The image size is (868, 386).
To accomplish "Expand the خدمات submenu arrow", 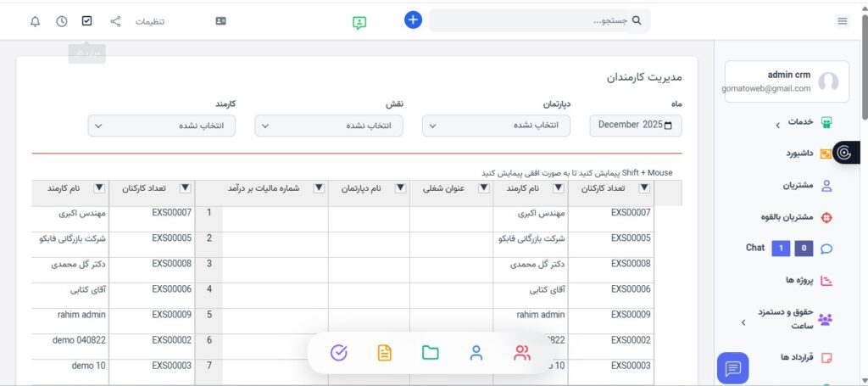I will pyautogui.click(x=778, y=126).
